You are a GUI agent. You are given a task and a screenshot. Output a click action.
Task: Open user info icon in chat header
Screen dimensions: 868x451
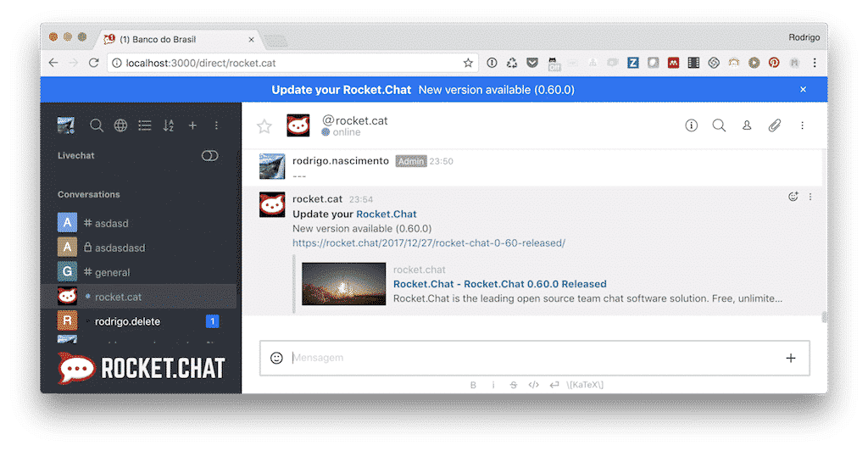click(692, 125)
